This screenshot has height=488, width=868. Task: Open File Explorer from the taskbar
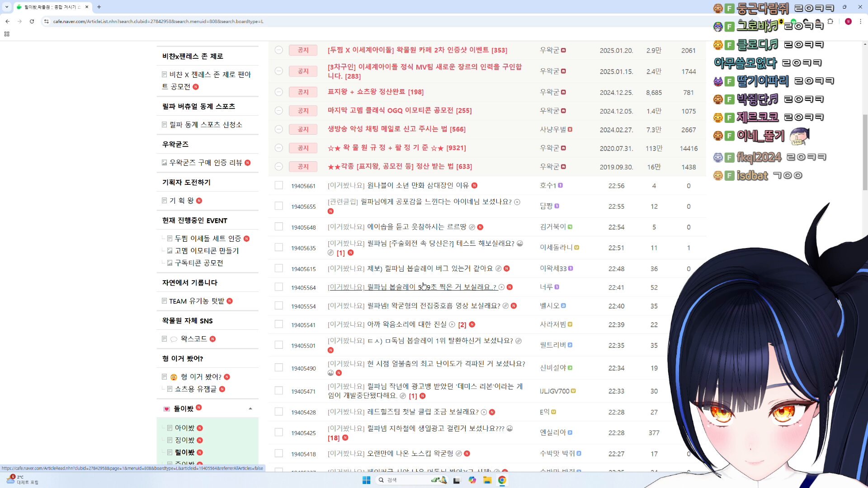[x=487, y=480]
